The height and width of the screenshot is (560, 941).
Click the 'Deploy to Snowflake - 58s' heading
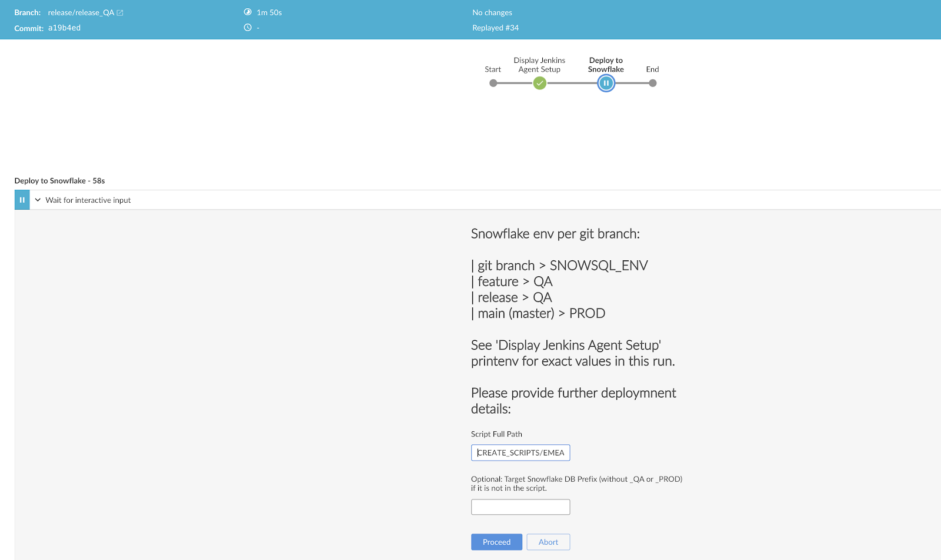click(59, 181)
